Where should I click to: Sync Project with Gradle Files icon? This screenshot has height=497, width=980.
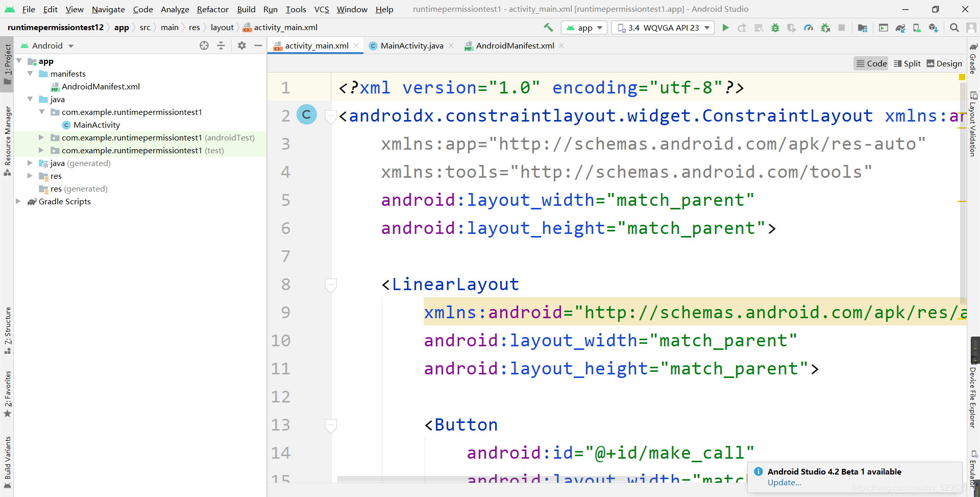900,28
